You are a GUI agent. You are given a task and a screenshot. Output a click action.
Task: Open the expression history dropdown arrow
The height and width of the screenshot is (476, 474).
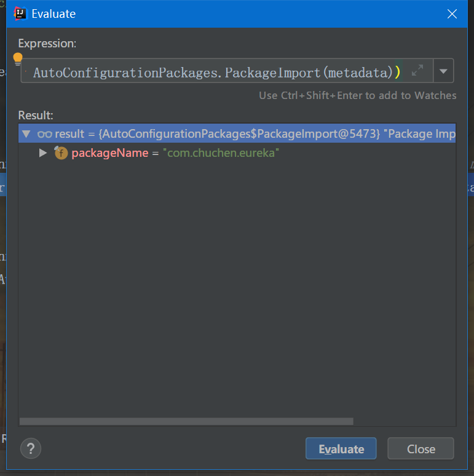point(443,71)
